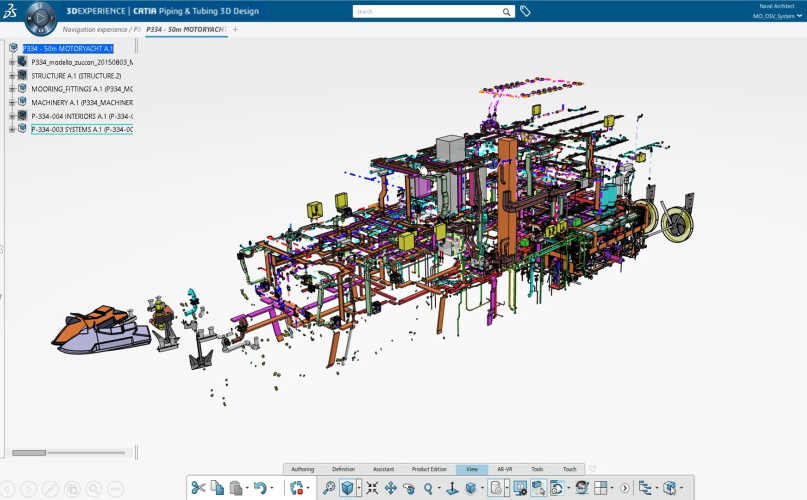
Task: Click the Copy icon in bottom toolbar
Action: pyautogui.click(x=217, y=488)
